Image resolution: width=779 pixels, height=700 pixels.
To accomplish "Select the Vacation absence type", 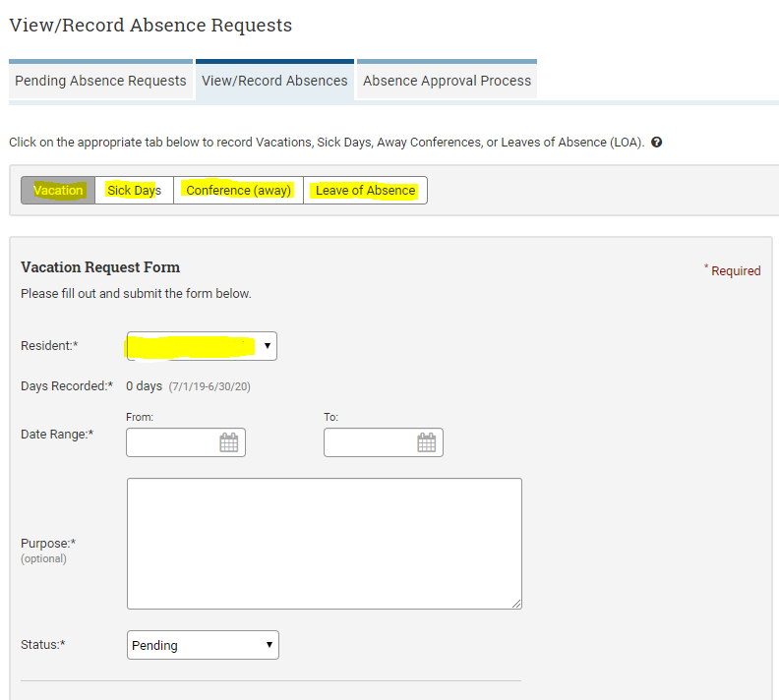I will [x=58, y=190].
